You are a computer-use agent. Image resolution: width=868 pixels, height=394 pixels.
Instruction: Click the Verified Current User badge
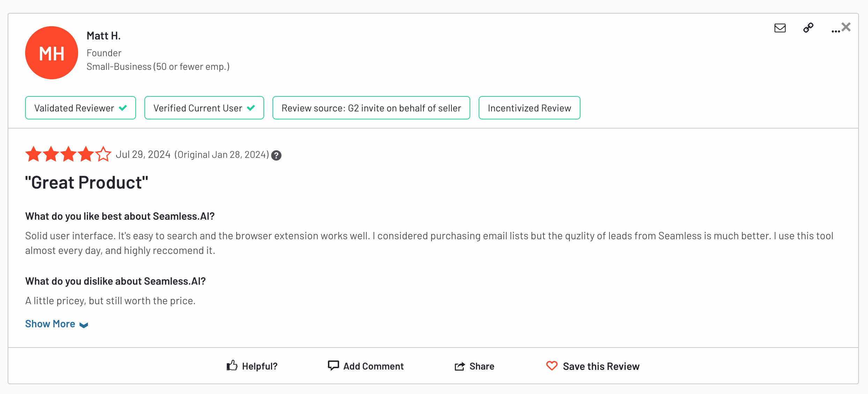[204, 108]
